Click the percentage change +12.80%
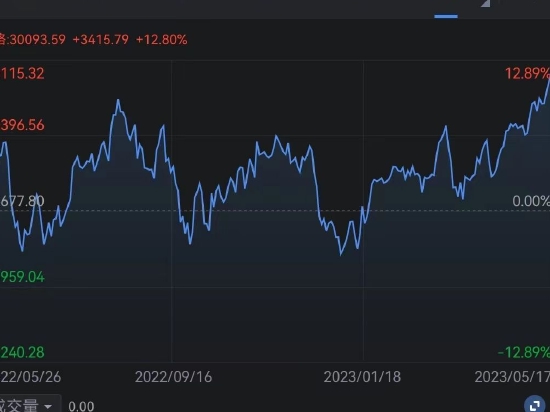 tap(161, 40)
